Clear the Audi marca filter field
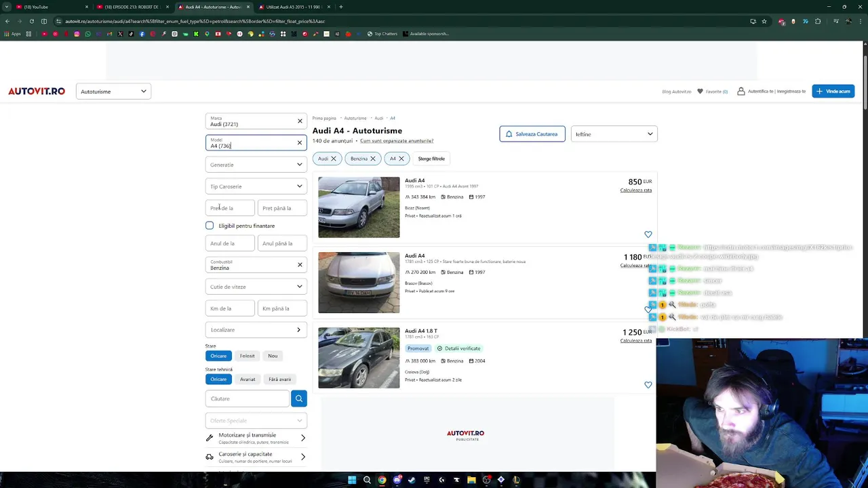Image resolution: width=868 pixels, height=488 pixels. tap(300, 121)
